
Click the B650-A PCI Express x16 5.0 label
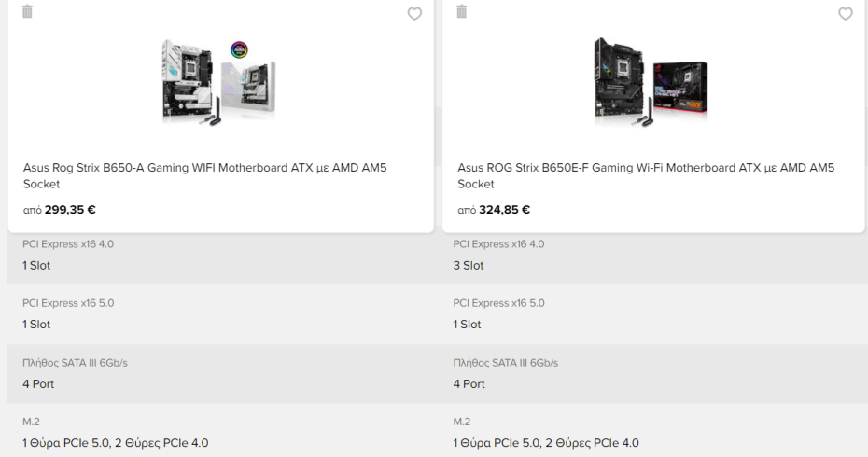click(68, 303)
